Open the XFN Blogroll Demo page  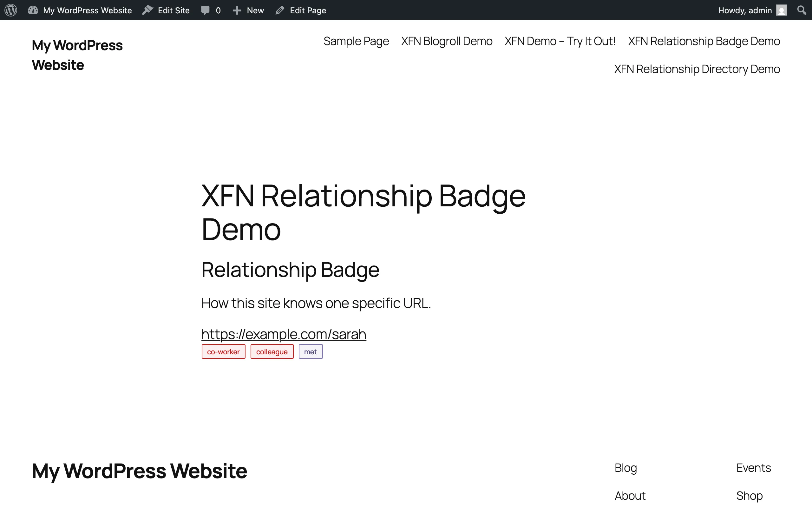(447, 41)
